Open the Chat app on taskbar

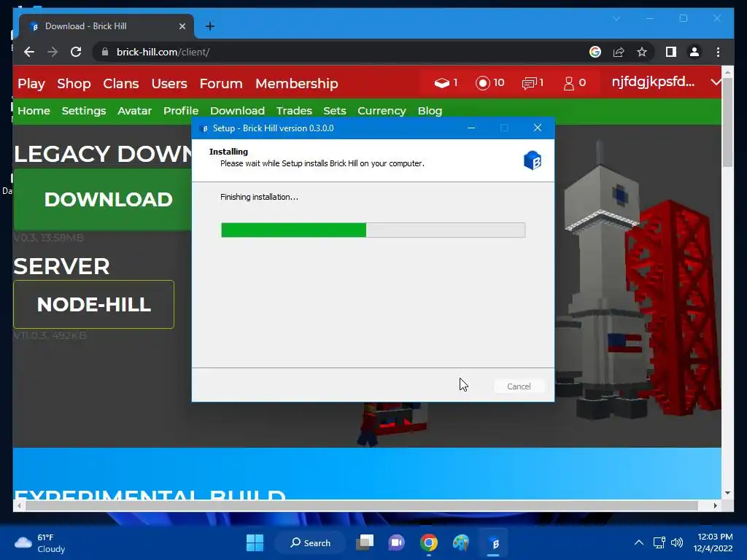[x=396, y=542]
